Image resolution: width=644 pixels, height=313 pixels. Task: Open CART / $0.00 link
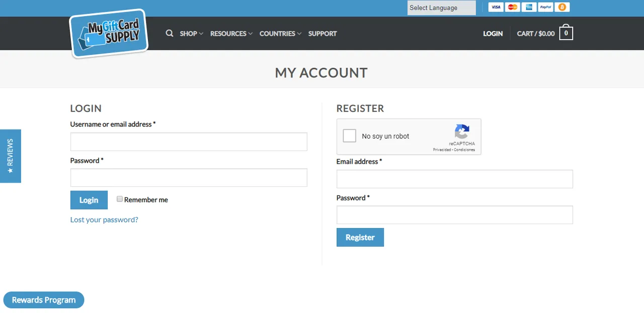point(536,34)
